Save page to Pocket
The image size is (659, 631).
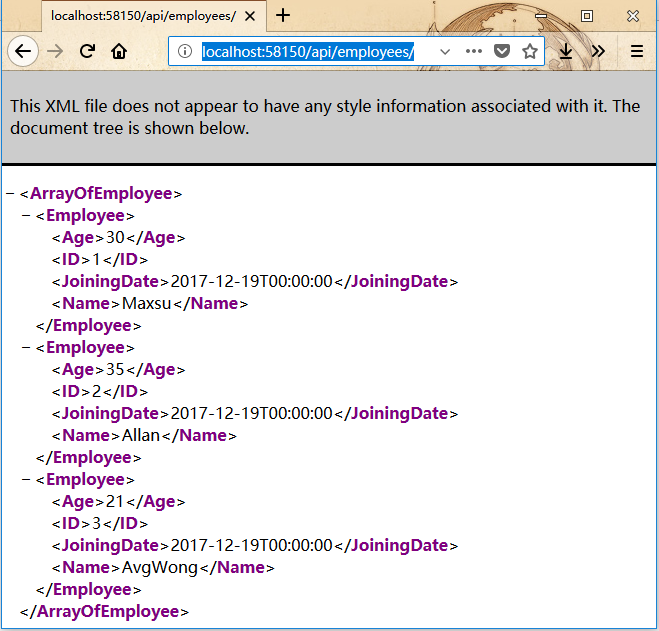[x=502, y=51]
